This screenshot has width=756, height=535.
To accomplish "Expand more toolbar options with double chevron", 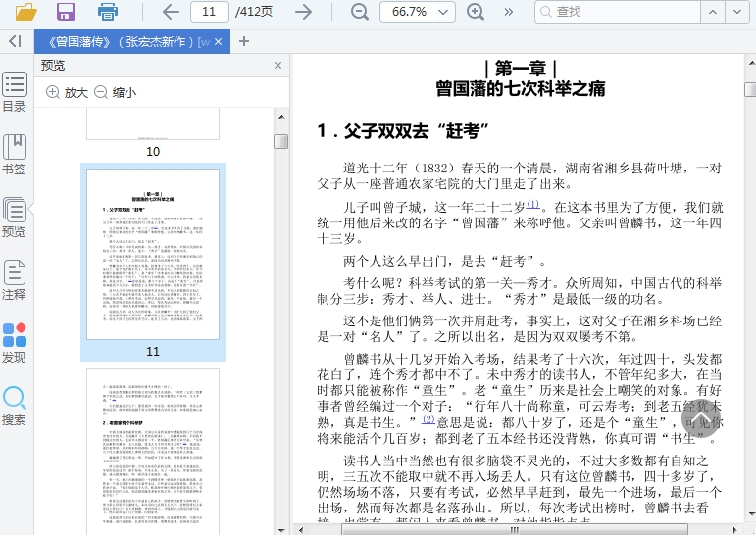I will point(508,12).
